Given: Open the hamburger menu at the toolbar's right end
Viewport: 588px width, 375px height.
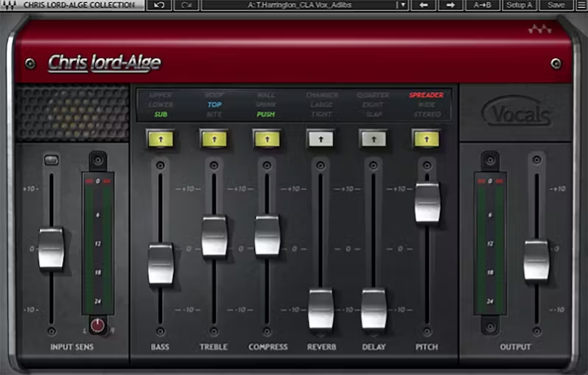Looking at the screenshot, I should [x=581, y=5].
